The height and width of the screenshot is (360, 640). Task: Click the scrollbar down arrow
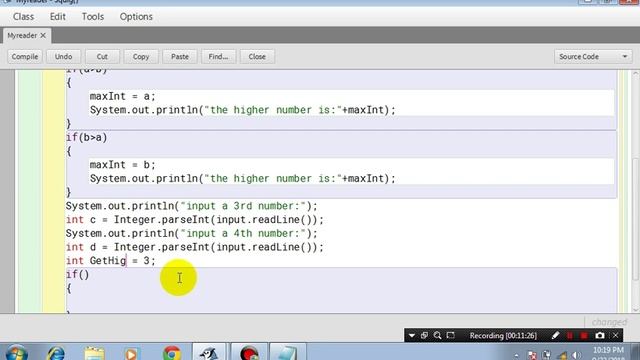click(636, 309)
